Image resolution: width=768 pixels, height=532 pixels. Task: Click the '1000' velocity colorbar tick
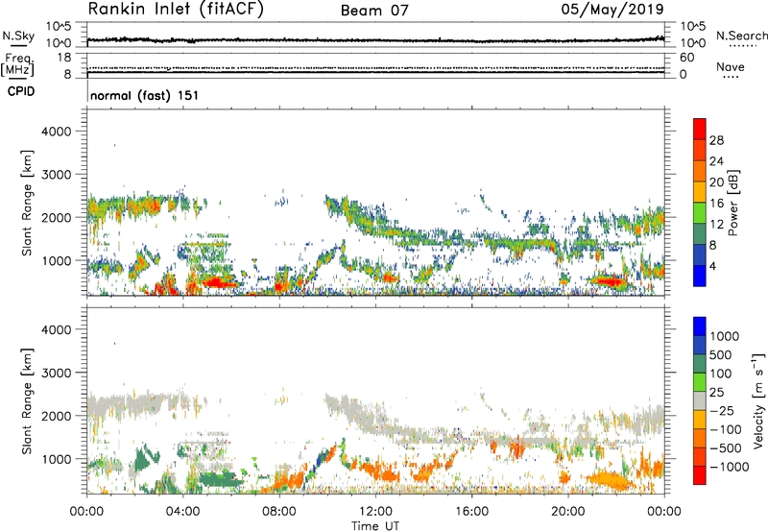(724, 336)
